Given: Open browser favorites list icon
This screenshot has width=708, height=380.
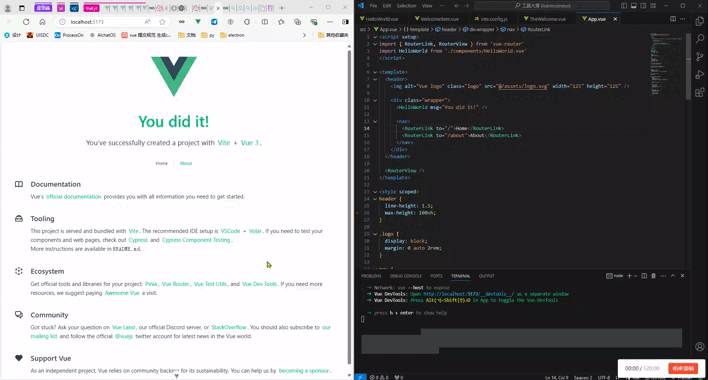Looking at the screenshot, I should point(281,22).
